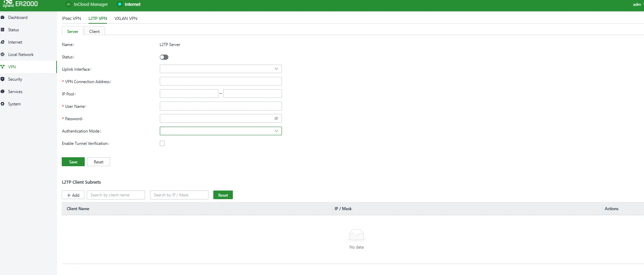The width and height of the screenshot is (644, 275).
Task: Open the Authentication Mode dropdown
Action: click(220, 131)
